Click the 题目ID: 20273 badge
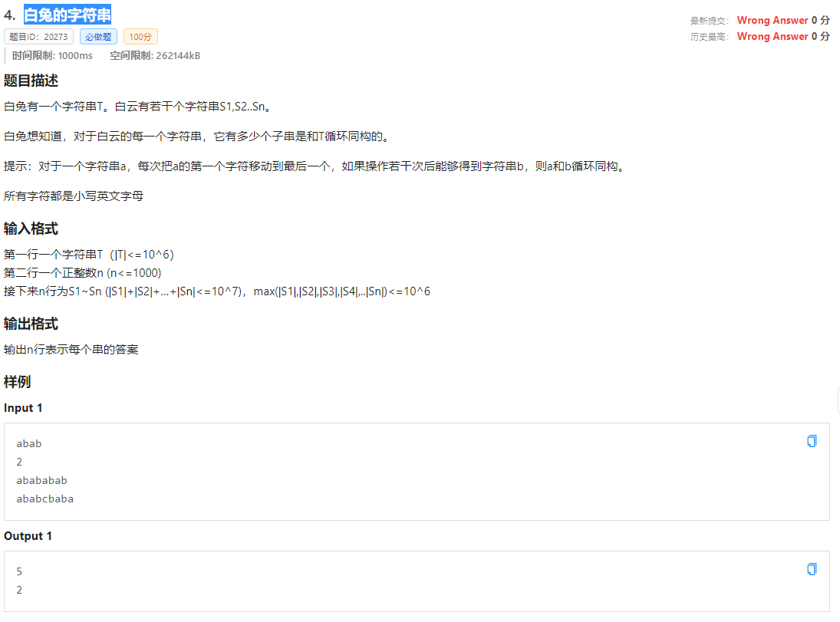This screenshot has height=622, width=840. (x=38, y=37)
